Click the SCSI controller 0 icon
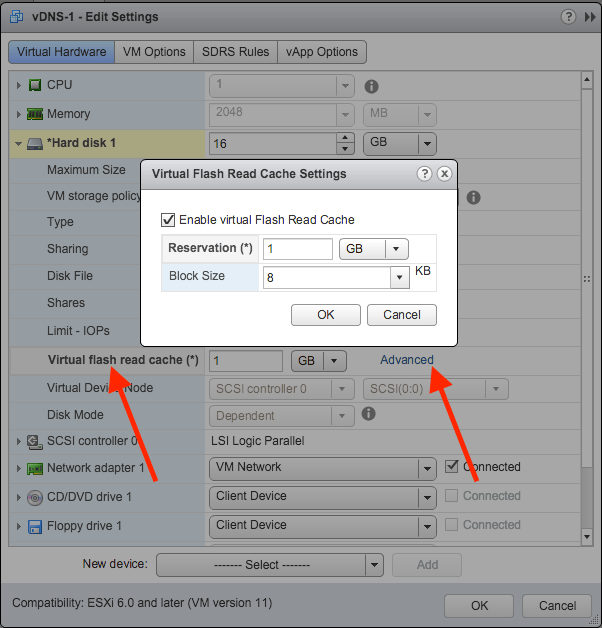 coord(35,441)
